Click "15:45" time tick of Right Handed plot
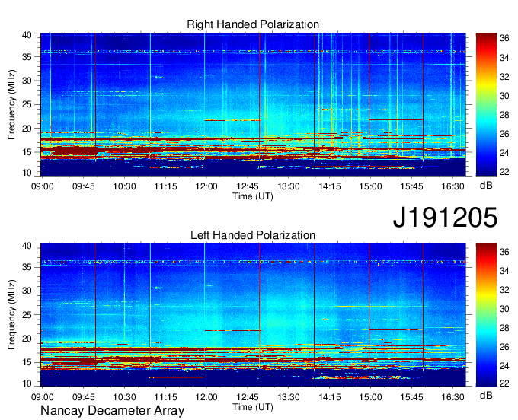 pos(411,186)
